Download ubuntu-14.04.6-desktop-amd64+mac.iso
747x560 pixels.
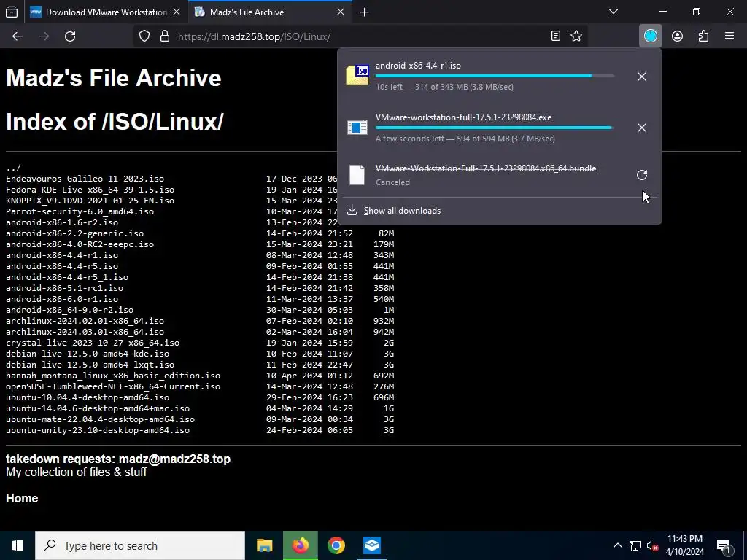98,408
